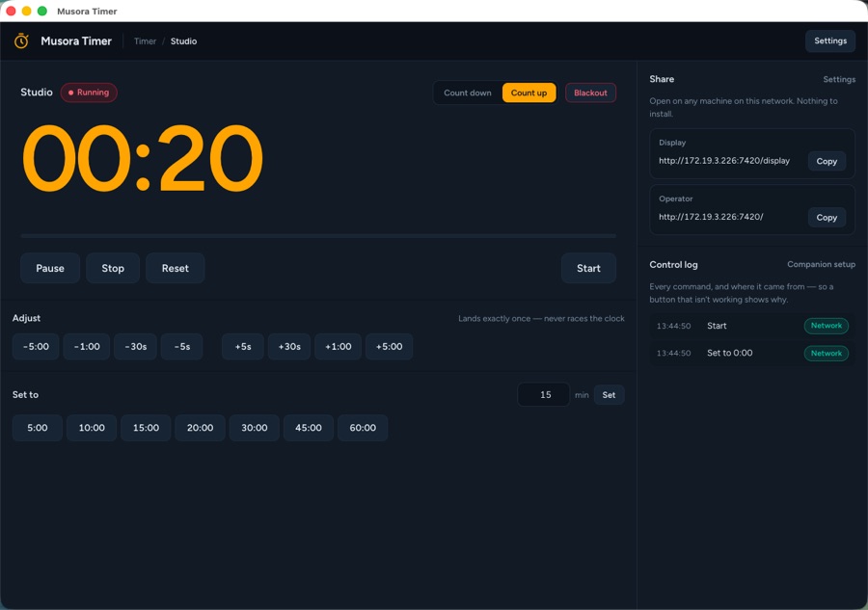The width and height of the screenshot is (868, 610).
Task: Go to the Timer breadcrumb
Action: (x=145, y=41)
